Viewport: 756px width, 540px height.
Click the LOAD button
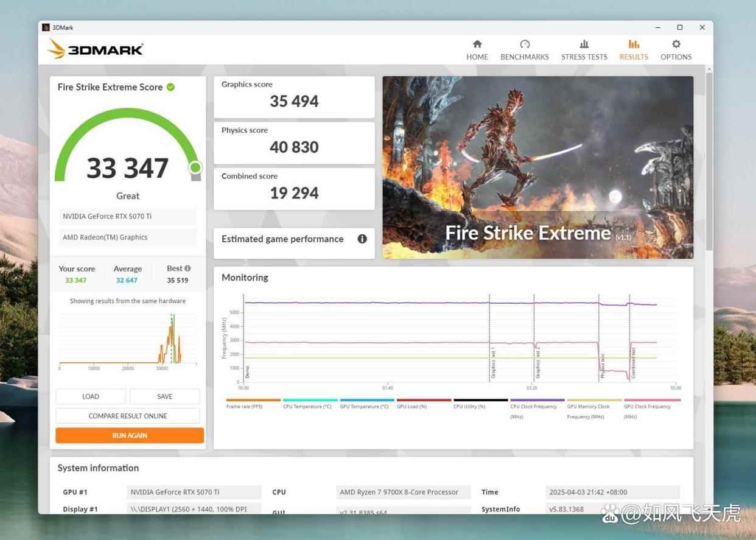(91, 396)
